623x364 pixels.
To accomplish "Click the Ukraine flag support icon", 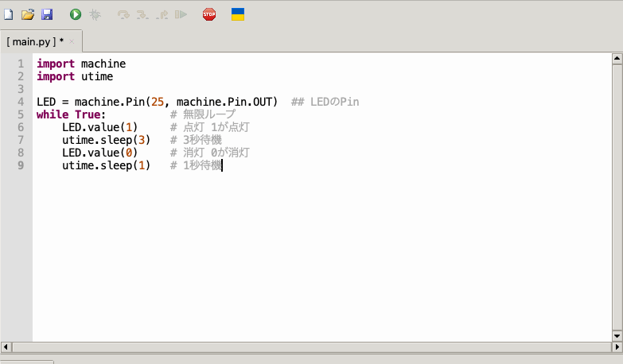I will coord(238,14).
